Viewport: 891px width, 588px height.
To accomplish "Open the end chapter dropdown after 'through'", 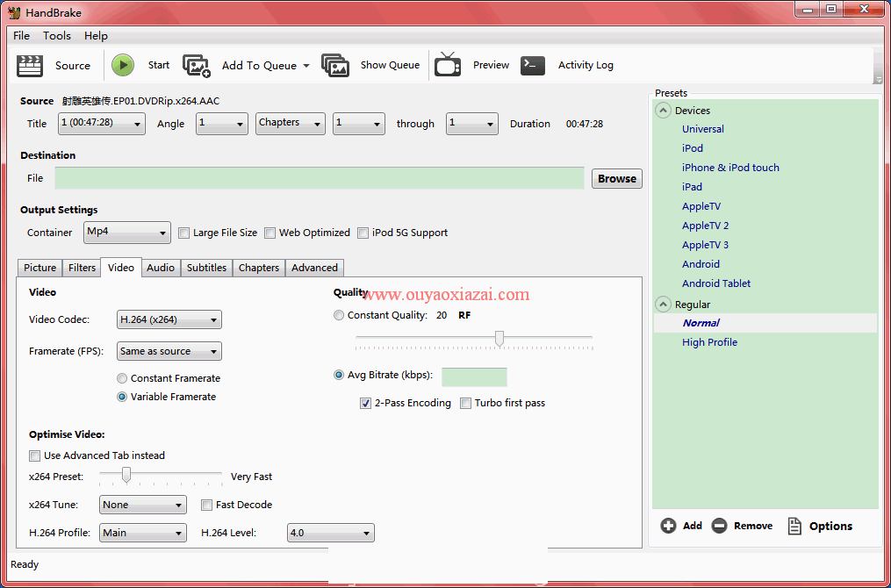I will pos(472,124).
